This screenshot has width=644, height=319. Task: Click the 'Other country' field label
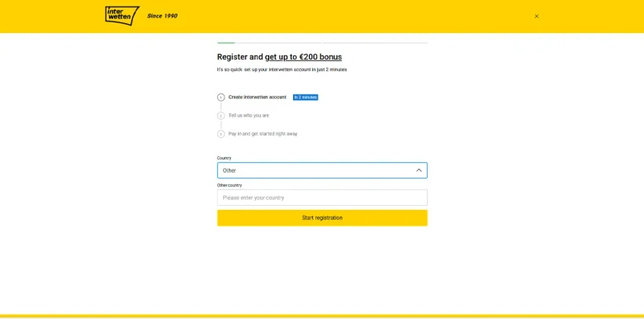point(230,185)
